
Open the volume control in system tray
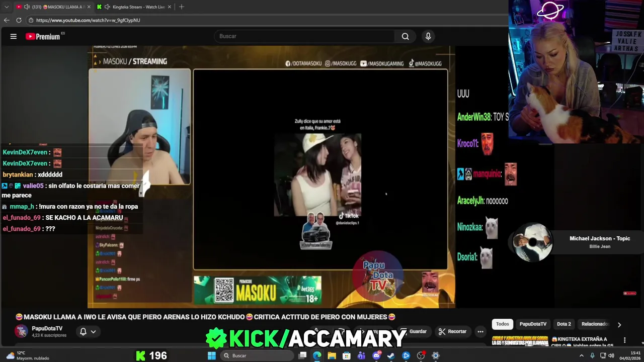(611, 355)
